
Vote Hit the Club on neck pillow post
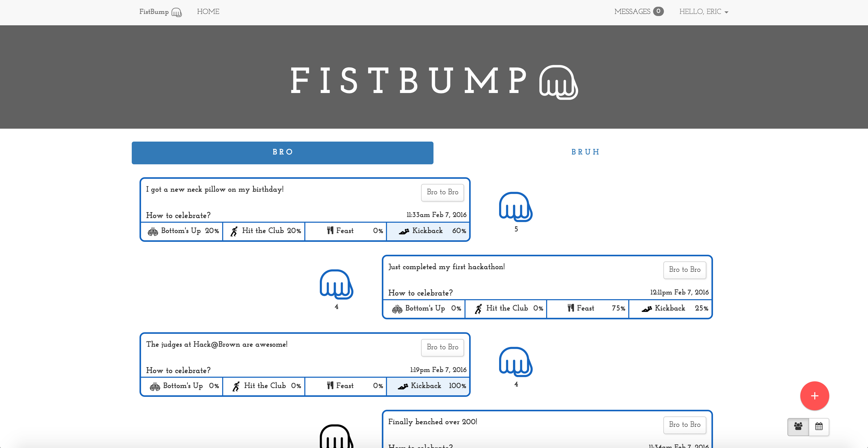pyautogui.click(x=264, y=231)
